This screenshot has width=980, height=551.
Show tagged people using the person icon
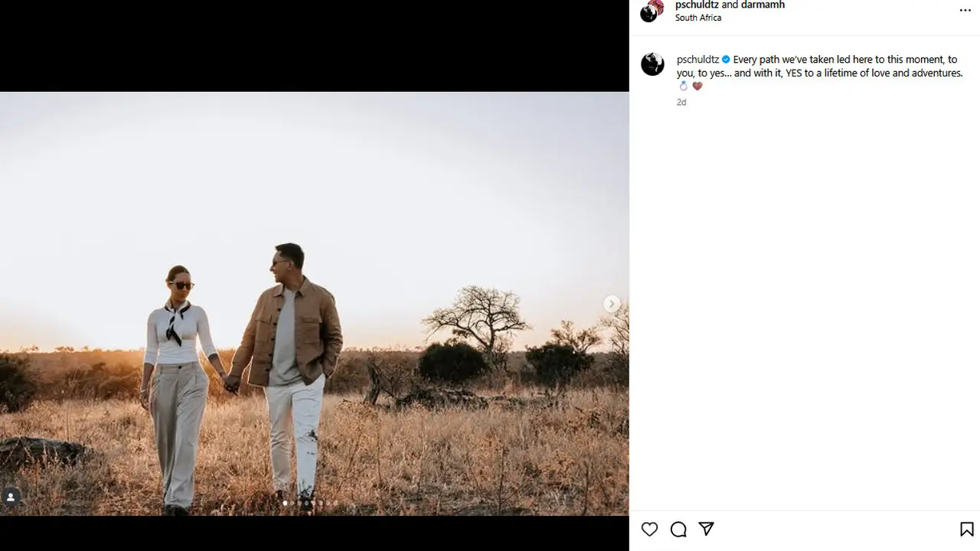(11, 497)
